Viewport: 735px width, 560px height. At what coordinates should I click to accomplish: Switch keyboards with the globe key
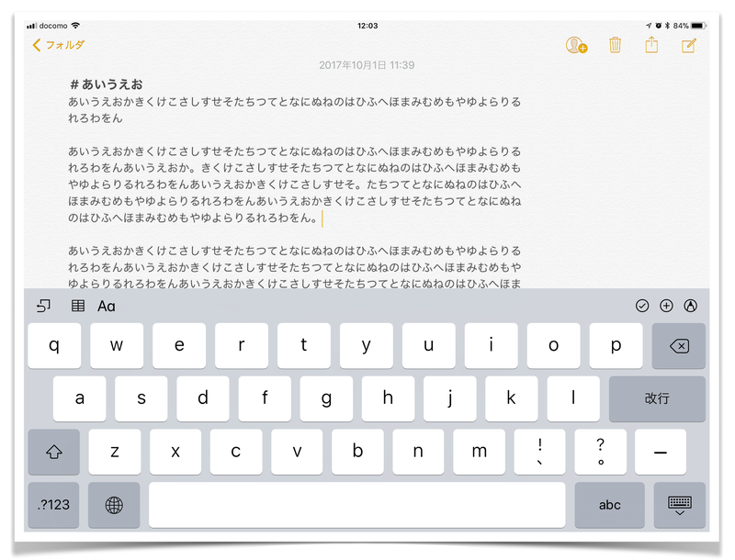[114, 505]
